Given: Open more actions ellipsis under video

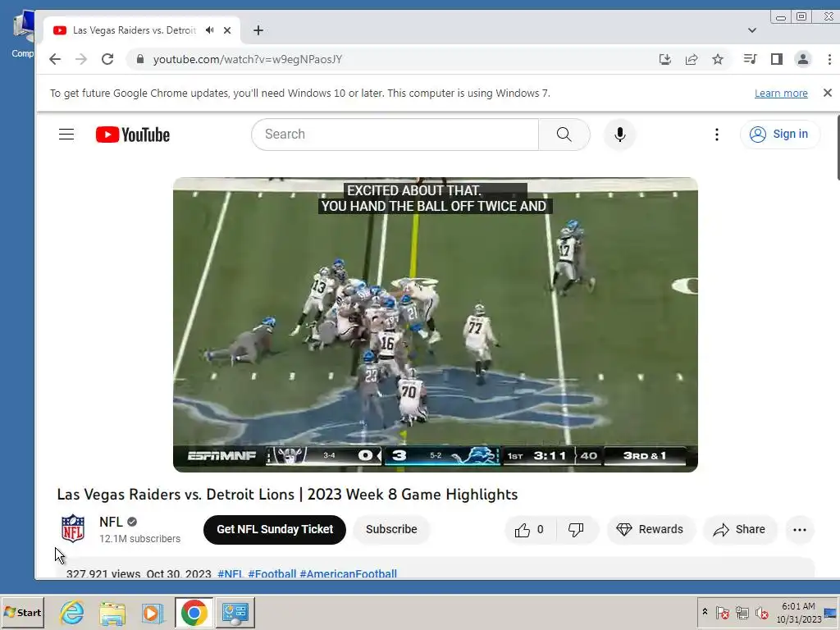Looking at the screenshot, I should (x=800, y=530).
